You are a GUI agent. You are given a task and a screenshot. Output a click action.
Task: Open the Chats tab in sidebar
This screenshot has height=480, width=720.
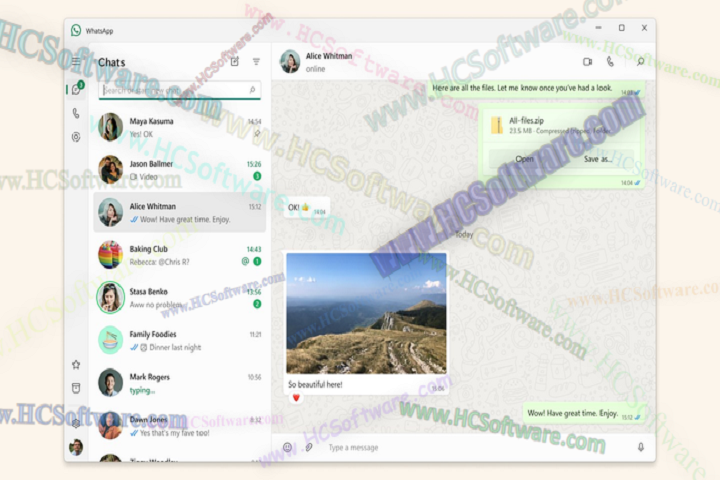click(x=76, y=90)
